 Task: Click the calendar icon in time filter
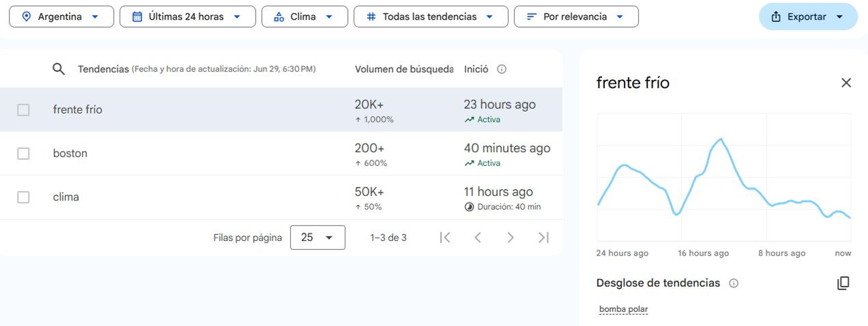(x=137, y=17)
